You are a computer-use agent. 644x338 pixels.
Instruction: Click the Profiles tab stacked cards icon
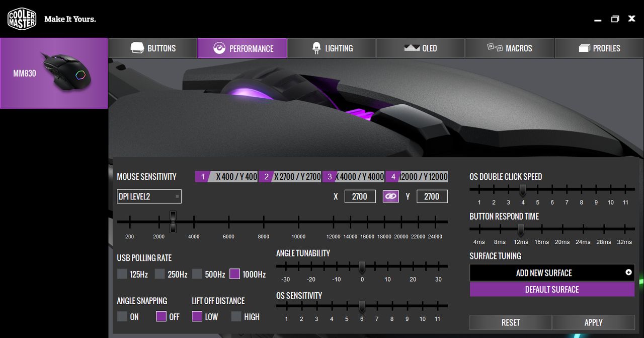(584, 48)
